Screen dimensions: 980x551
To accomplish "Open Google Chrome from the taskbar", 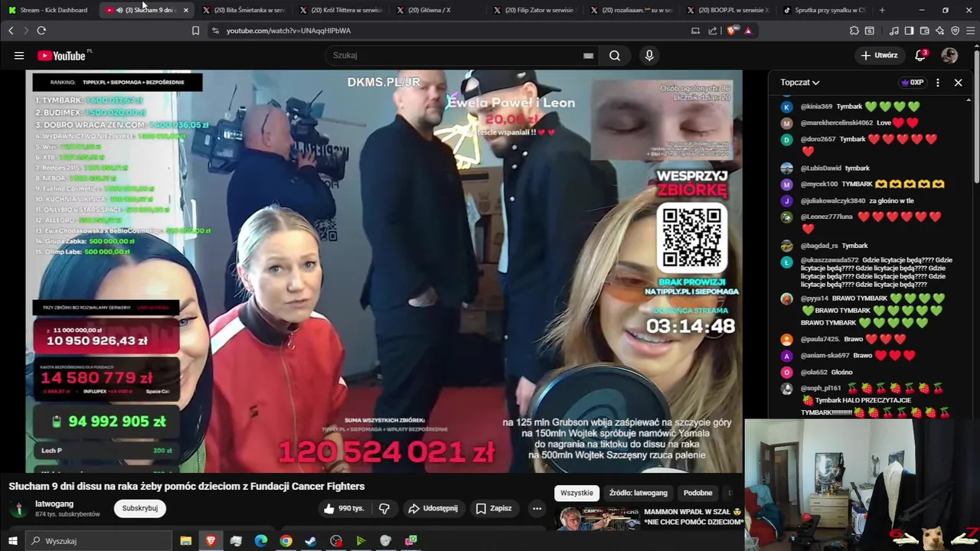I will pos(286,541).
